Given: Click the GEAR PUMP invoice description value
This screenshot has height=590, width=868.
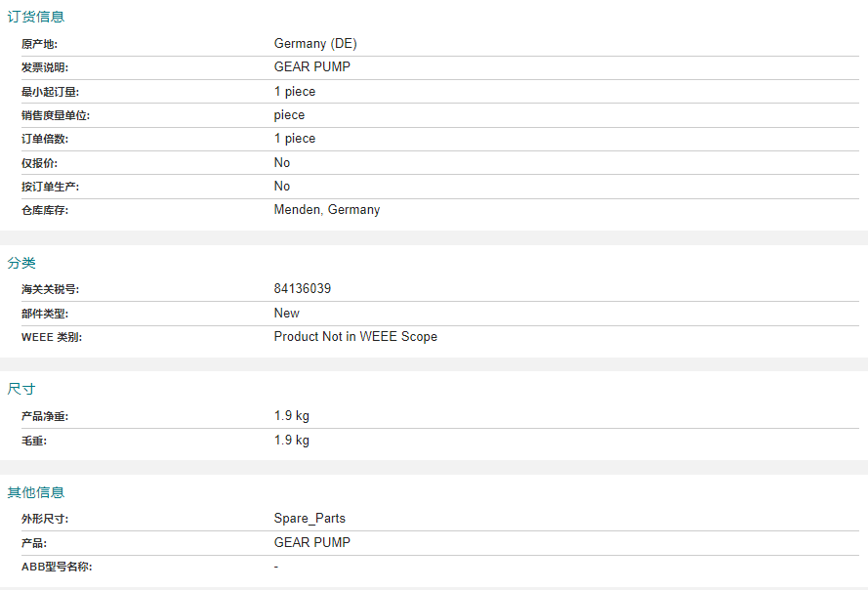Looking at the screenshot, I should tap(312, 67).
